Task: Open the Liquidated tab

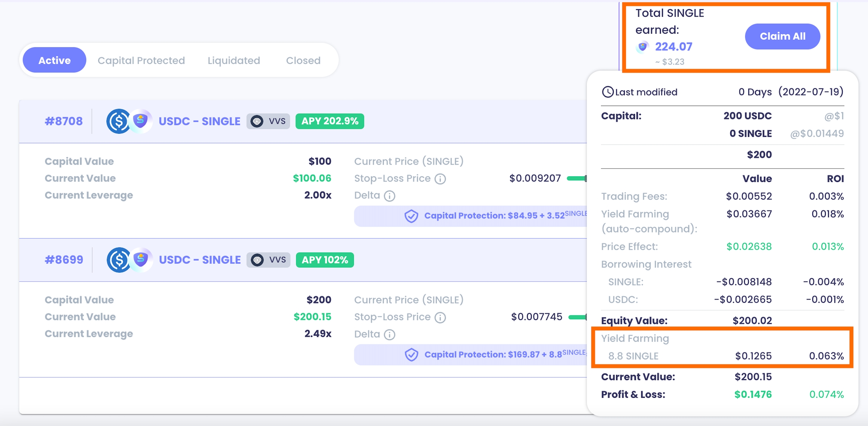Action: [234, 60]
